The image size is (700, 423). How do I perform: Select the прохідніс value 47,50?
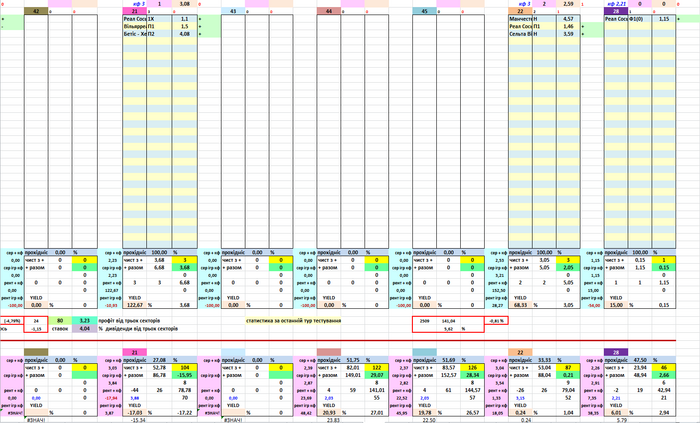[640, 360]
